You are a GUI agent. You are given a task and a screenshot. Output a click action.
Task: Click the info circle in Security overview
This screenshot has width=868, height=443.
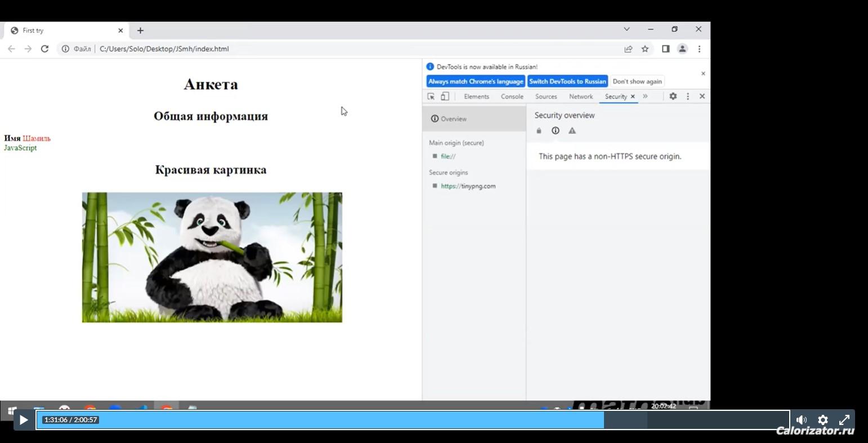tap(556, 131)
